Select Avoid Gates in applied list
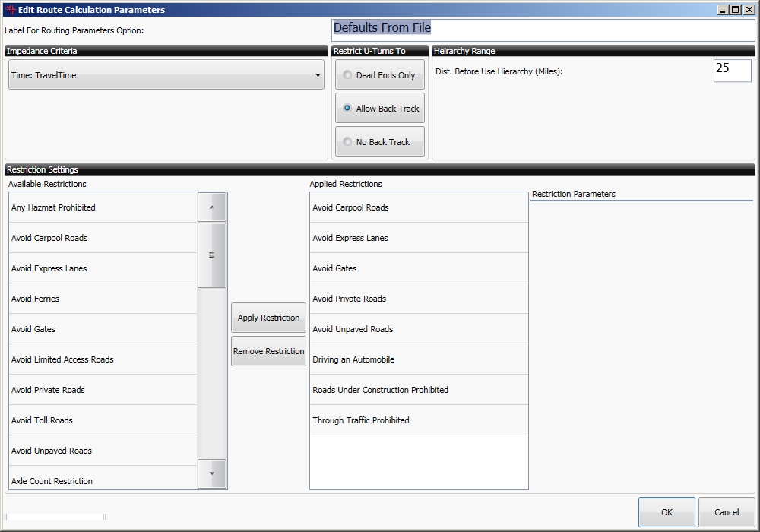 pos(419,268)
